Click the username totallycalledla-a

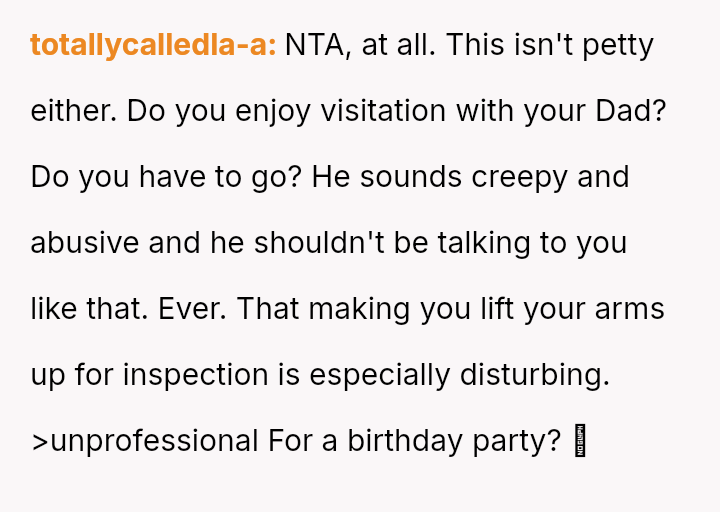tap(153, 45)
